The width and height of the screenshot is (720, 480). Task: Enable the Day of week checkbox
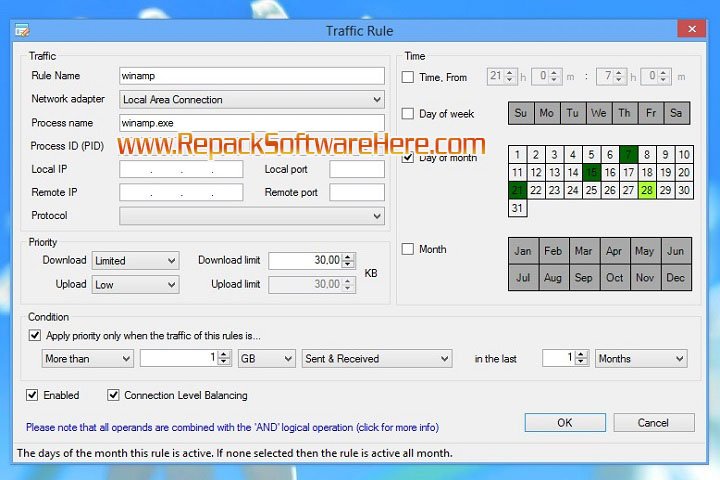408,113
